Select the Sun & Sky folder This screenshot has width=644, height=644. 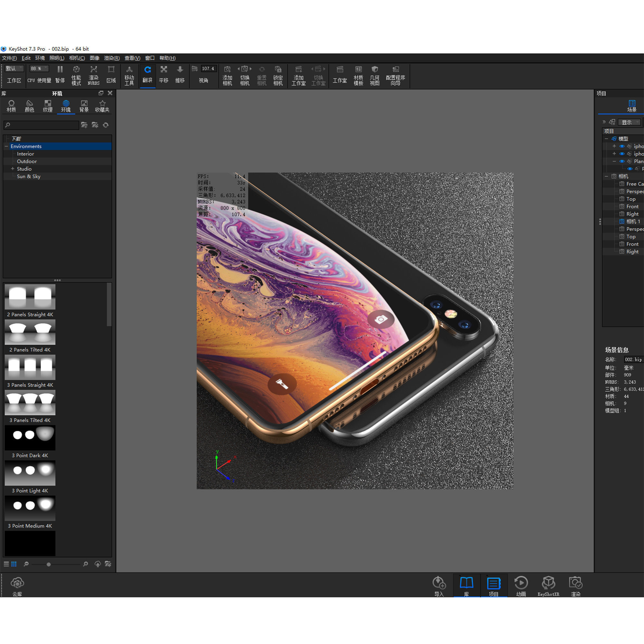tap(29, 177)
